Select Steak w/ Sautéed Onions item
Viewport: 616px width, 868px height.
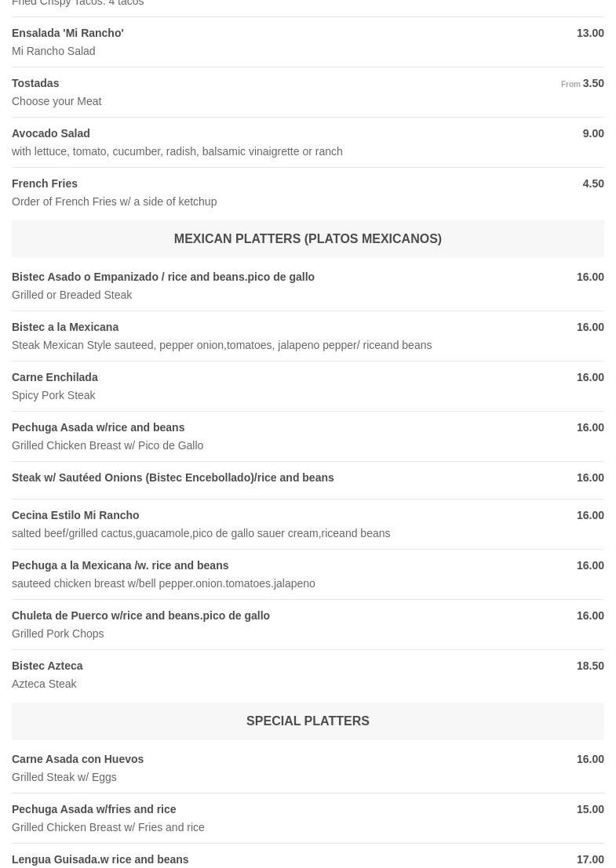pyautogui.click(x=173, y=478)
